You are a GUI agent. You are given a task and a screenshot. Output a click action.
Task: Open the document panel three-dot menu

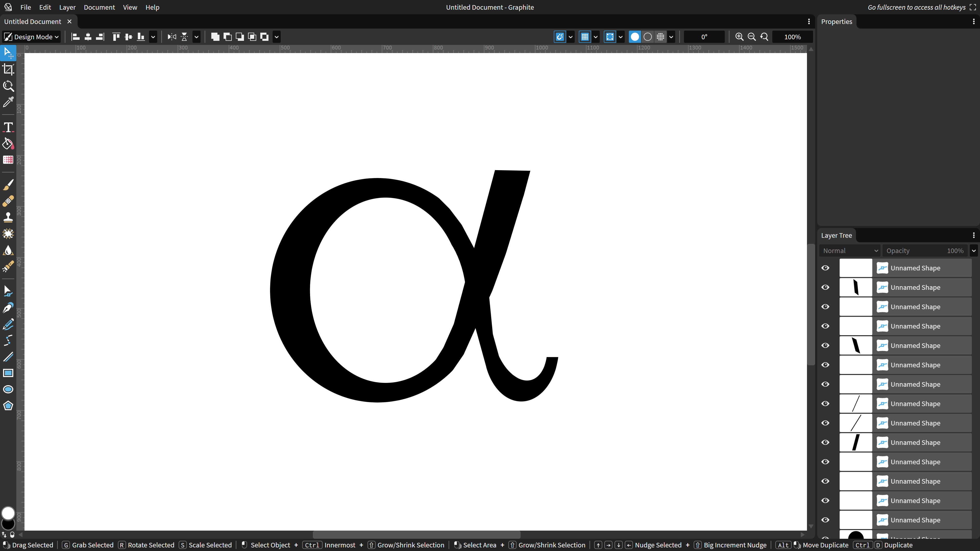(809, 22)
